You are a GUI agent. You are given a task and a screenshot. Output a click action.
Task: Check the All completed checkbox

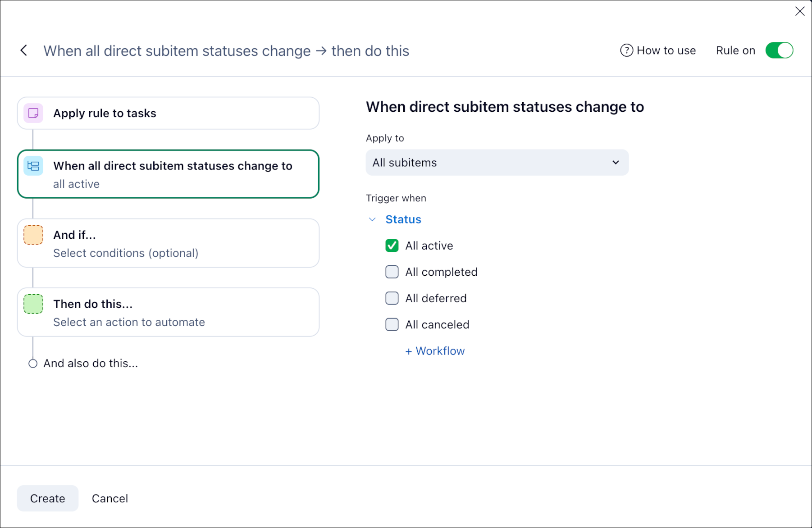[392, 272]
